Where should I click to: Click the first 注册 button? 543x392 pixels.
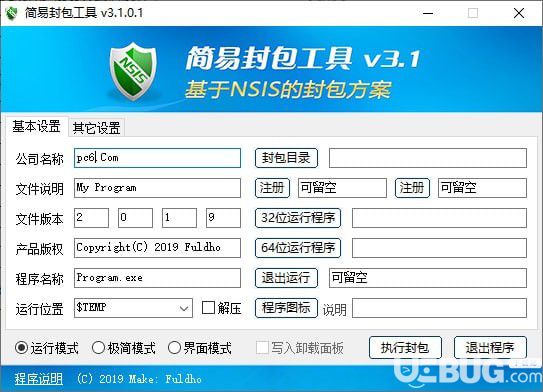(x=272, y=188)
